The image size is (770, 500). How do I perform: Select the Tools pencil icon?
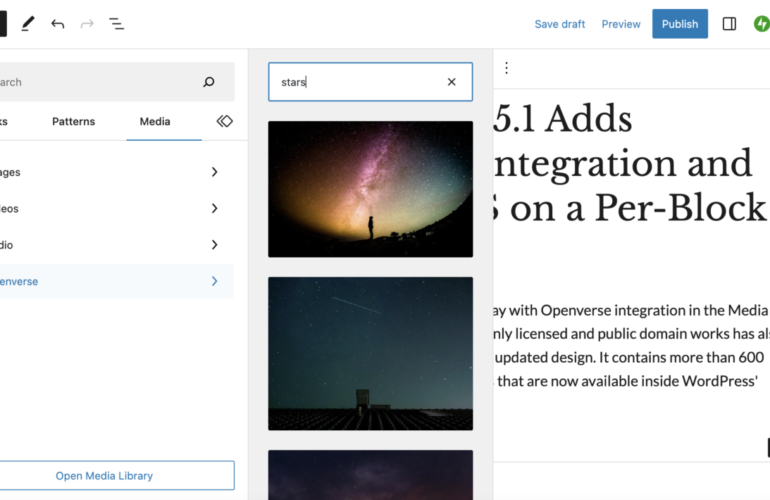(x=27, y=24)
